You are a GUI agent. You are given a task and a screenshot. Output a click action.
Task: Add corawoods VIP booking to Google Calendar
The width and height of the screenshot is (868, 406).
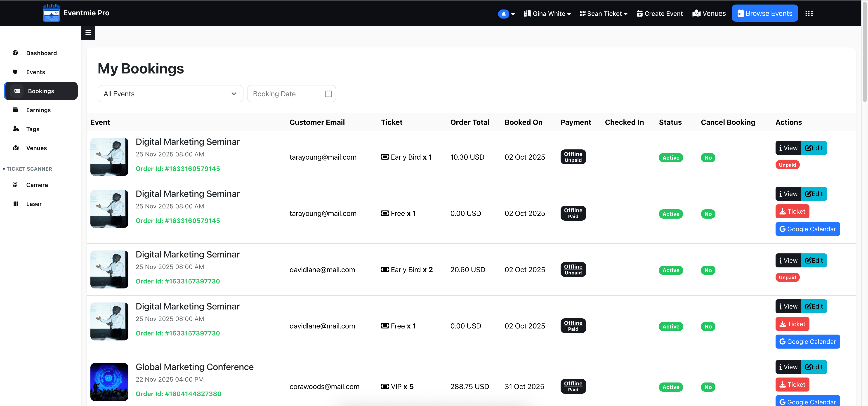(x=807, y=402)
